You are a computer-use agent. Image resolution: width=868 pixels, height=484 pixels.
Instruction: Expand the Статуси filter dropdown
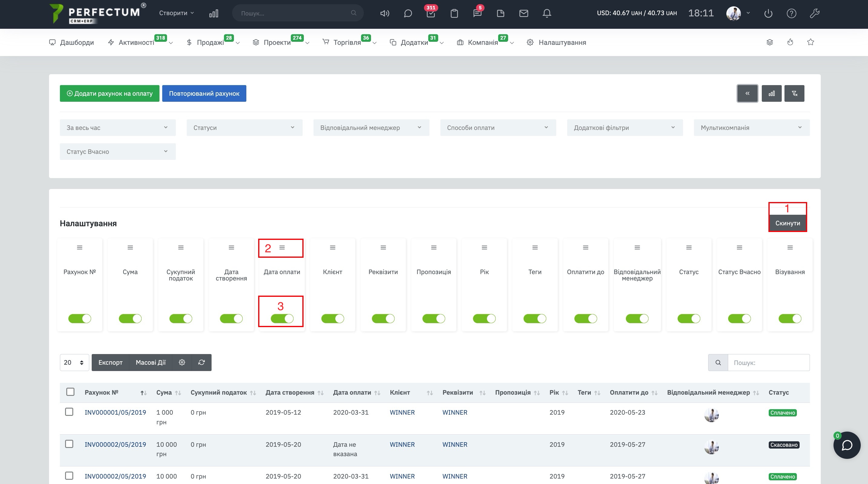pos(244,128)
